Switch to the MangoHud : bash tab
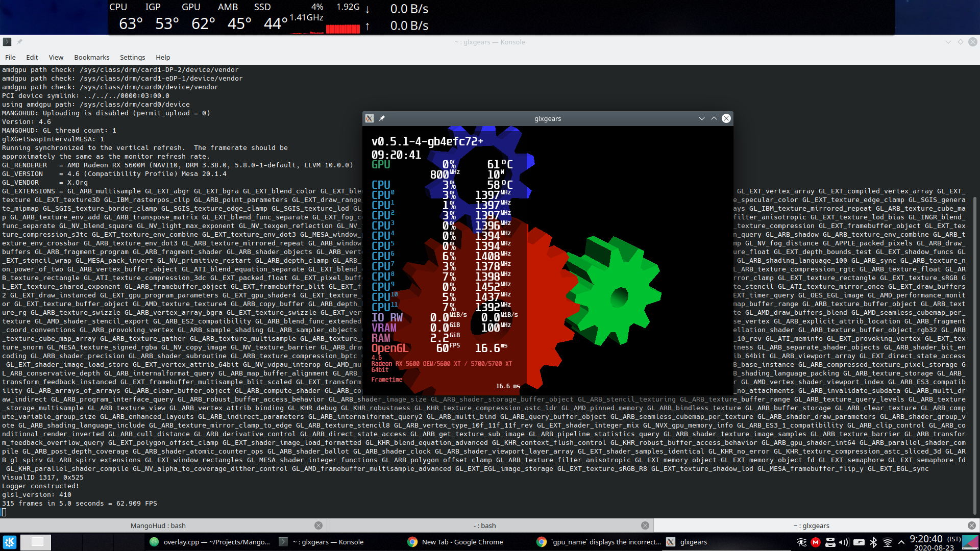Screen dimensions: 980x551 pyautogui.click(x=158, y=525)
